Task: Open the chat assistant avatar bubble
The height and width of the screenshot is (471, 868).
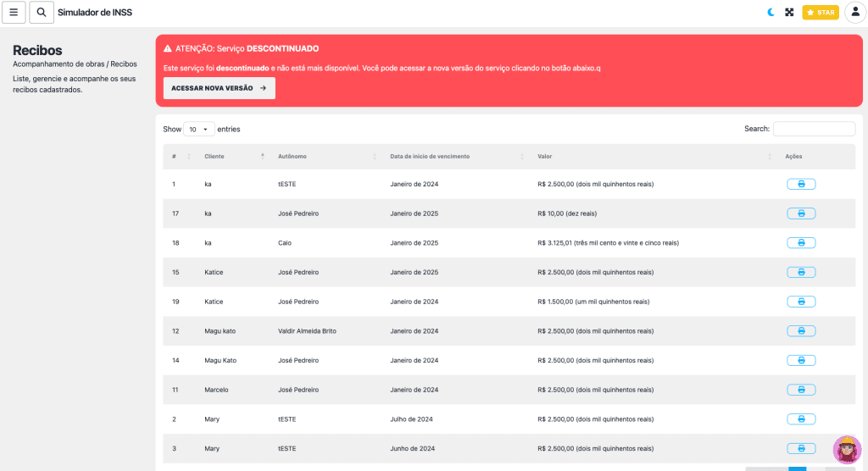Action: click(847, 450)
